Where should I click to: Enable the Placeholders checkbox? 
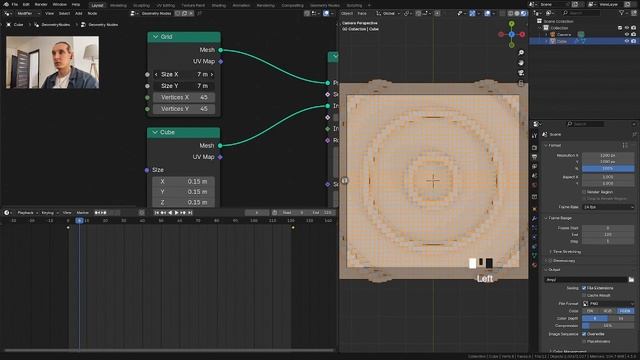point(584,341)
